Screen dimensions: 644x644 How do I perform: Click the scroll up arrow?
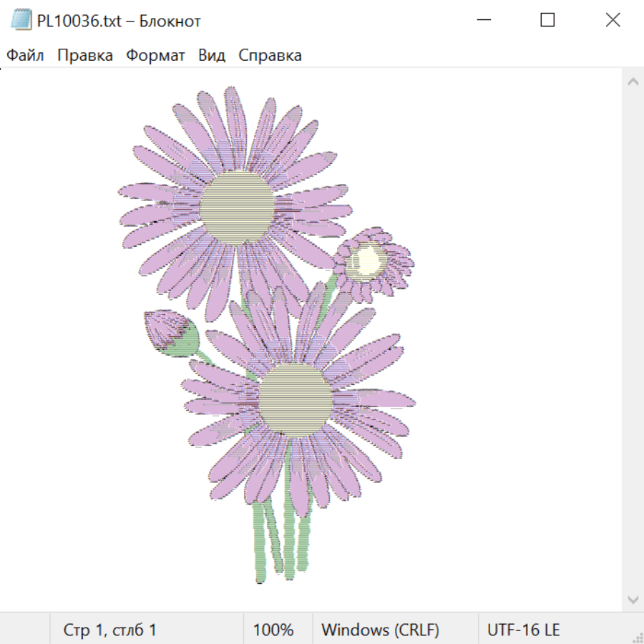pyautogui.click(x=633, y=82)
